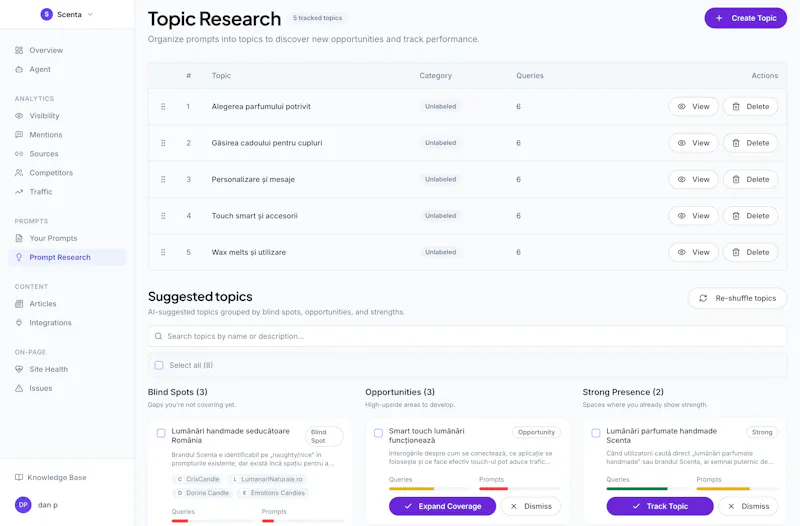The width and height of the screenshot is (800, 526).
Task: Select the Smart touch lumânări funcționează checkbox
Action: coord(378,433)
